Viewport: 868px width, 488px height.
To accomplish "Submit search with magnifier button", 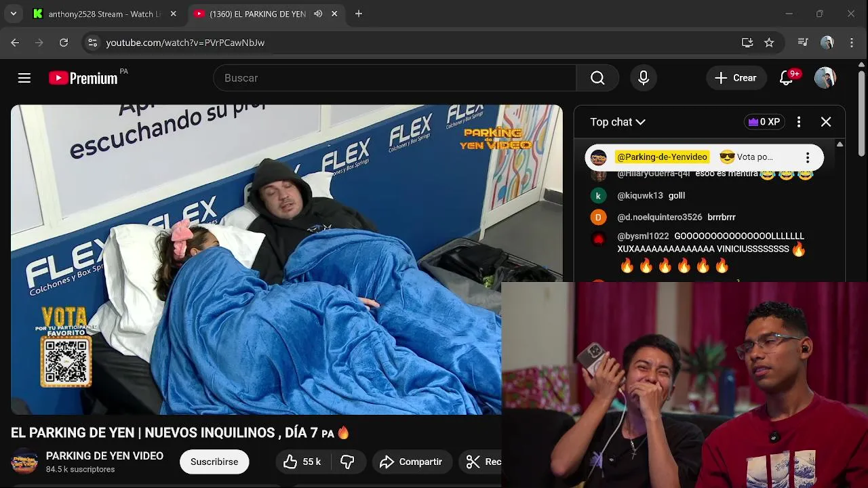I will point(597,78).
